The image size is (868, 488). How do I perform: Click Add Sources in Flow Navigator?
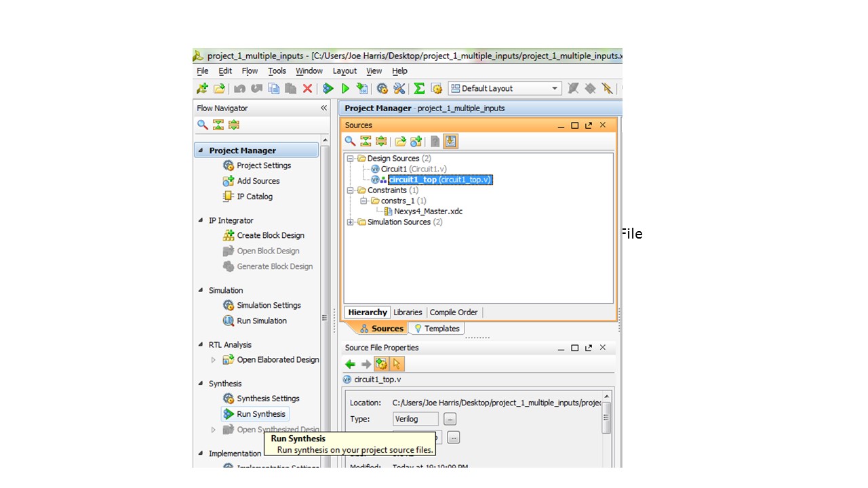(251, 181)
